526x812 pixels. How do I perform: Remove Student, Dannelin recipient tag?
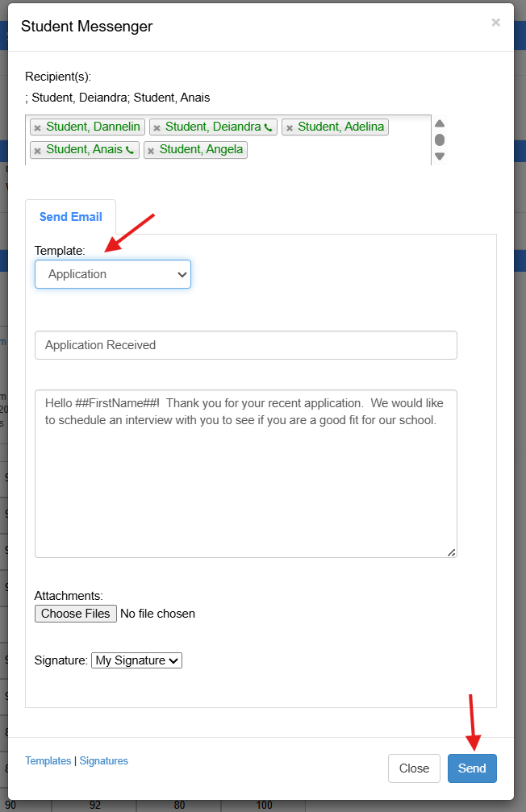[x=37, y=128]
